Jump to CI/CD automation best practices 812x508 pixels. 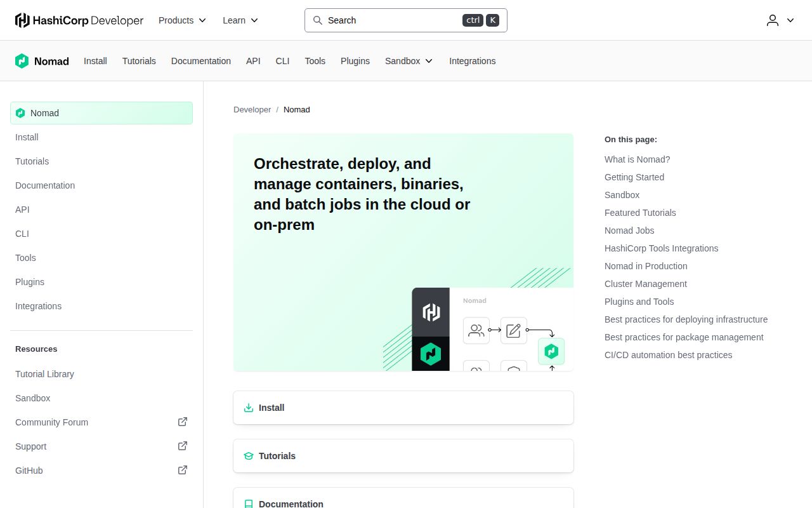click(x=669, y=355)
